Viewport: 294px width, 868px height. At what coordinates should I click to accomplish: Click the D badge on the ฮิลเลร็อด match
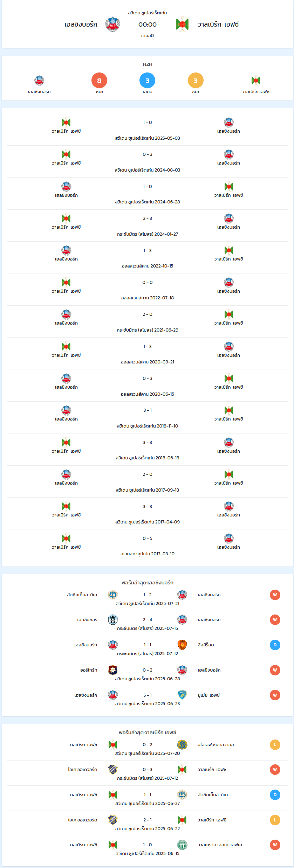tap(275, 645)
